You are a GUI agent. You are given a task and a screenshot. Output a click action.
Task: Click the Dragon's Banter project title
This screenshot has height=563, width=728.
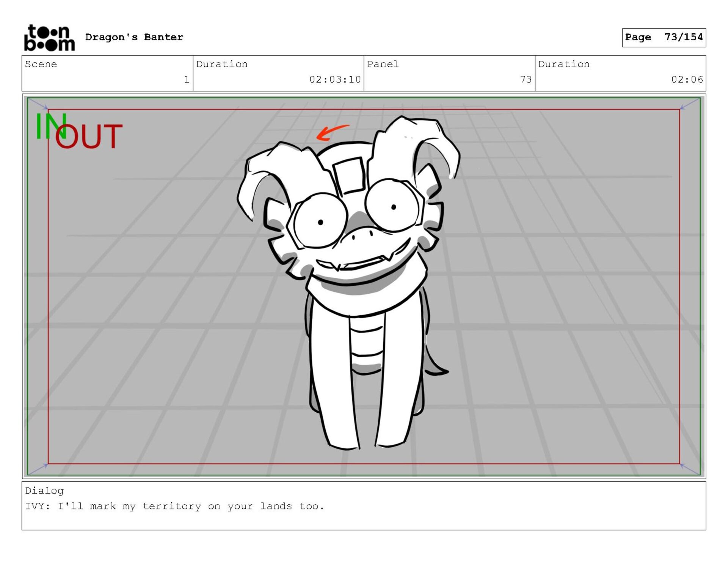pyautogui.click(x=134, y=37)
